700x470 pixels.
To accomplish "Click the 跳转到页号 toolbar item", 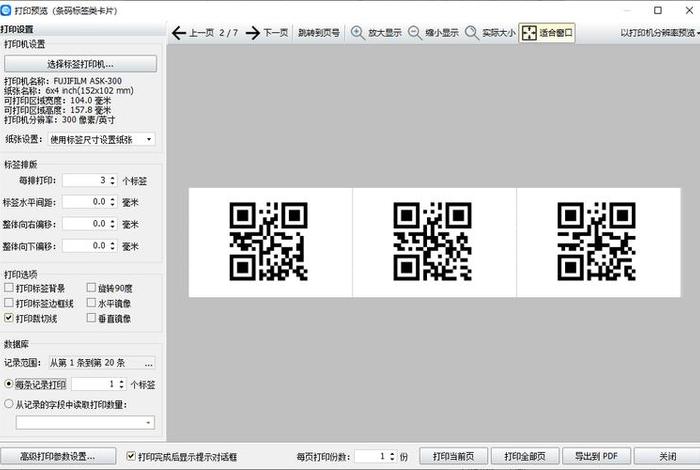I will click(x=319, y=33).
